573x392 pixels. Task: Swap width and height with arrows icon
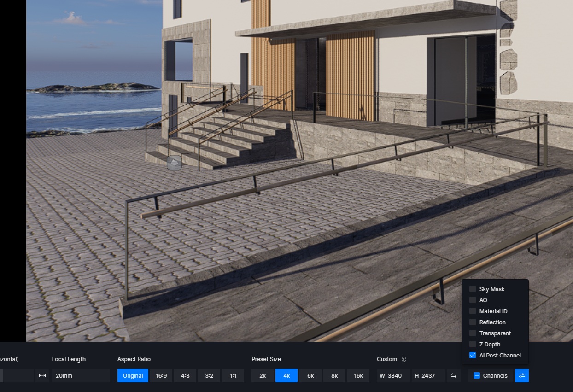[x=454, y=375]
